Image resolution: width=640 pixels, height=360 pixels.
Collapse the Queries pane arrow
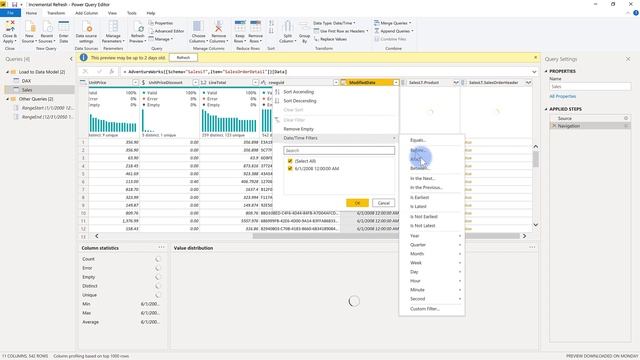pos(71,59)
